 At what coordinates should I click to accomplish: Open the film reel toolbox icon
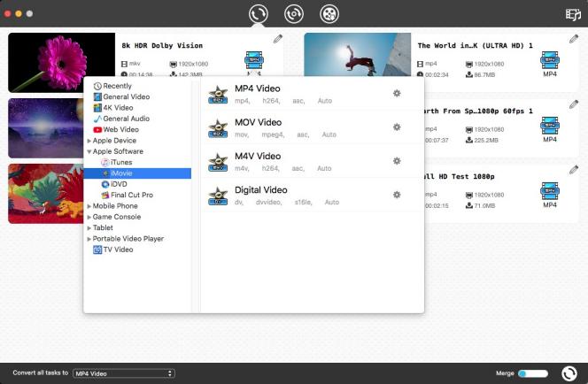pos(329,14)
